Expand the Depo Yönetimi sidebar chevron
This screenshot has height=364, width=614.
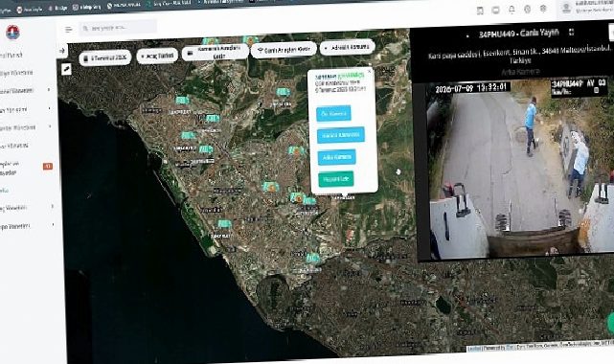click(x=53, y=225)
